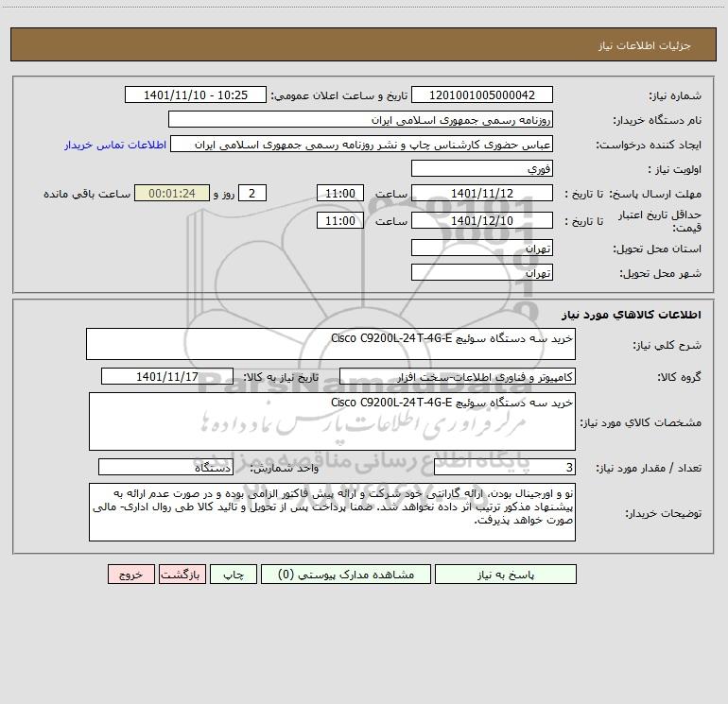Image resolution: width=728 pixels, height=704 pixels.
Task: Select the شماره نیاز field 1201001005000042
Action: (482, 94)
